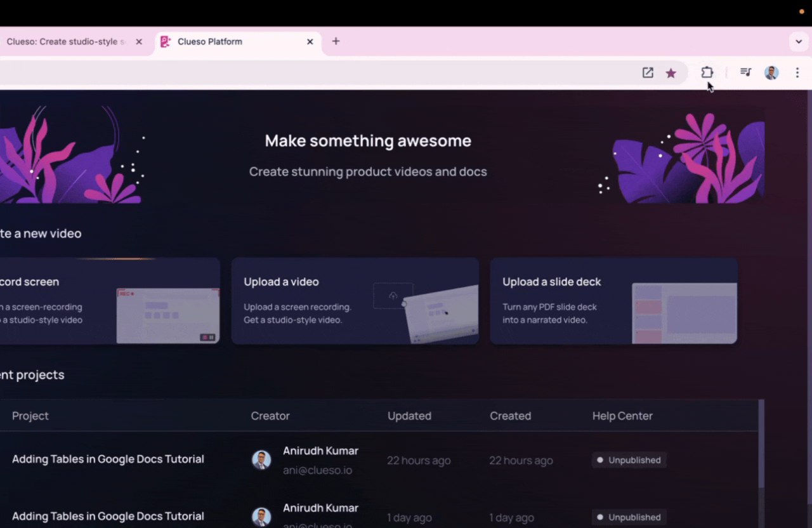The height and width of the screenshot is (528, 812).
Task: Open the media controls icon
Action: pyautogui.click(x=746, y=72)
